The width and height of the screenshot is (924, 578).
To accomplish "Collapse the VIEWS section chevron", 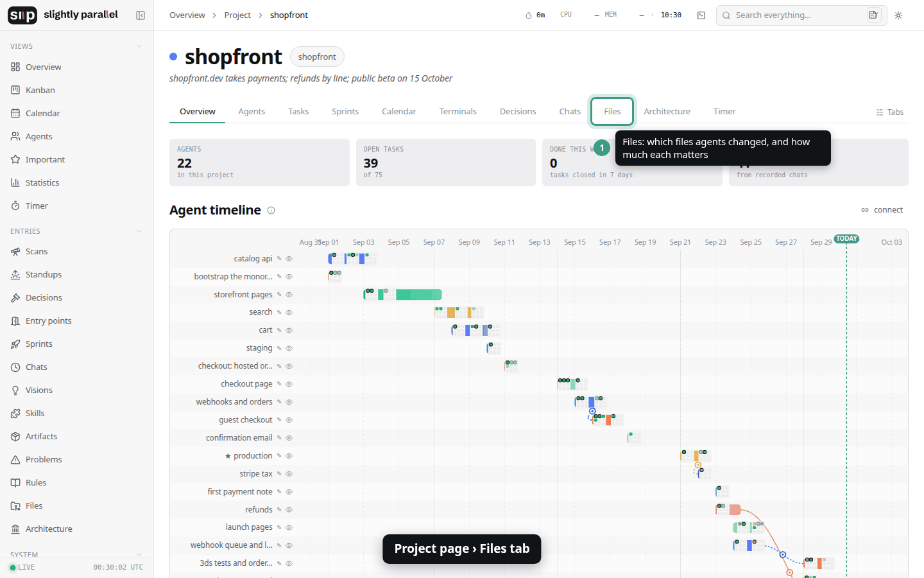I will click(139, 46).
